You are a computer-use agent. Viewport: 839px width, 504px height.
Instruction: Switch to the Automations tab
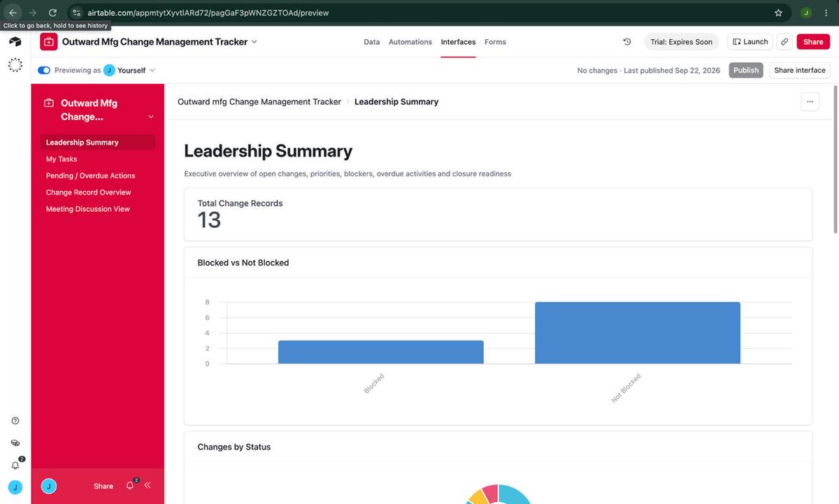(x=410, y=42)
